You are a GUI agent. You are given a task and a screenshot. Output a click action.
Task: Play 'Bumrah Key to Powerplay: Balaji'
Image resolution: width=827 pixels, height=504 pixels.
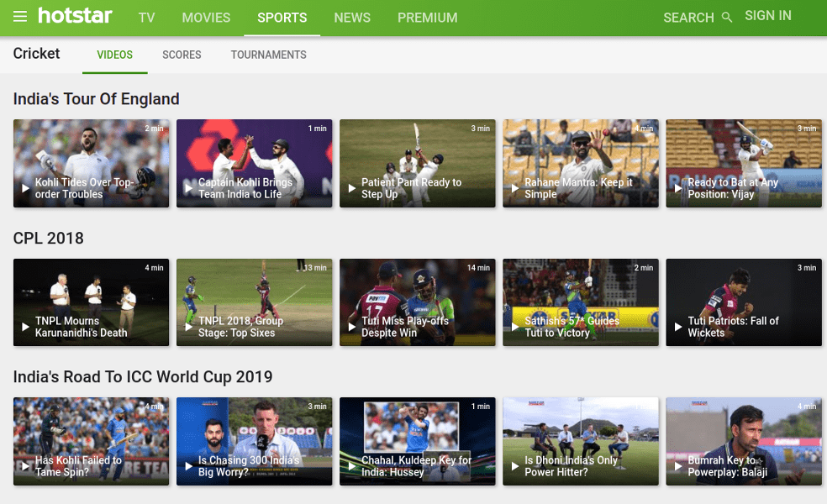(x=744, y=441)
